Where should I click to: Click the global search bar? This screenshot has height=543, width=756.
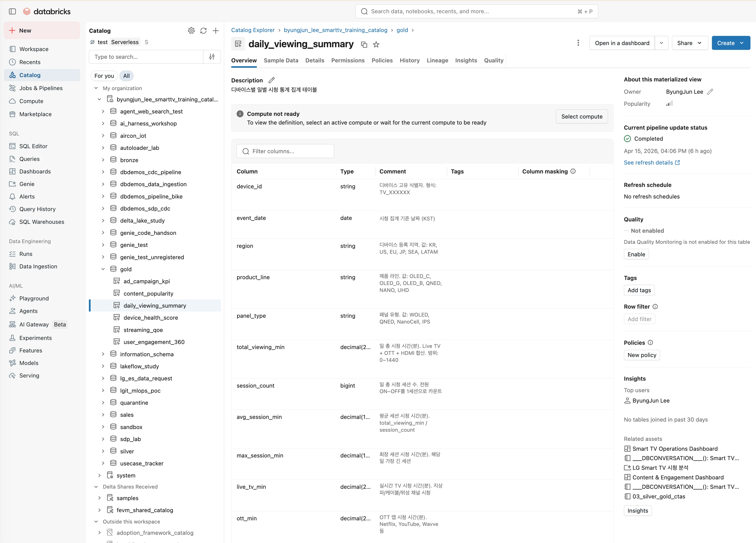tap(476, 11)
